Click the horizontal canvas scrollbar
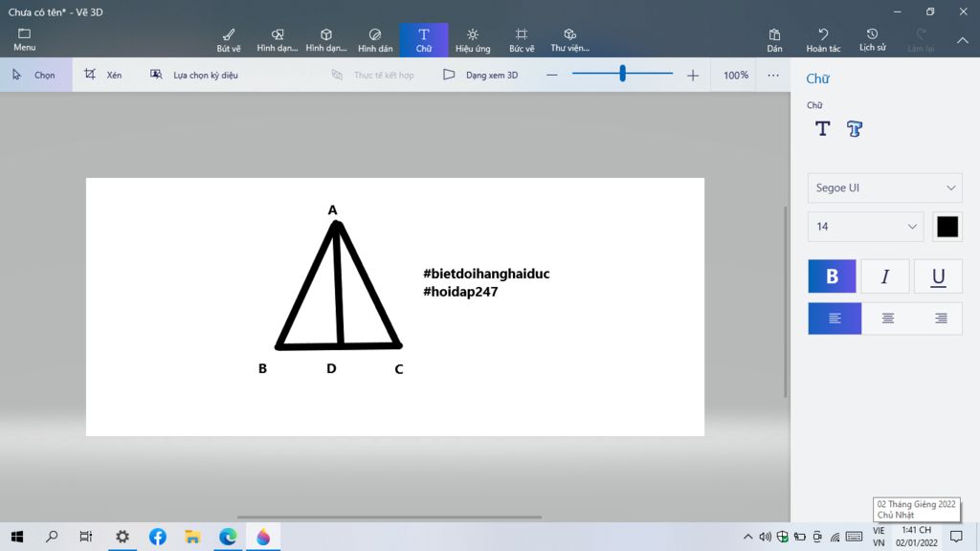The height and width of the screenshot is (551, 980). (390, 518)
